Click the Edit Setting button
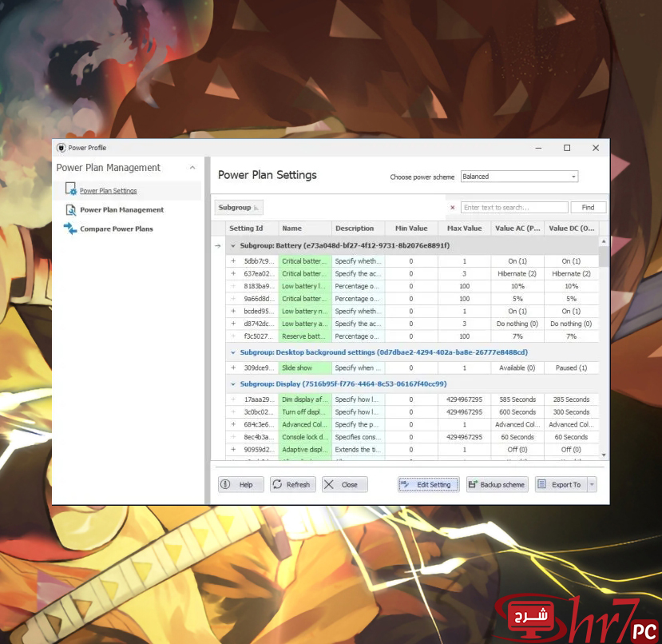The height and width of the screenshot is (644, 662). click(429, 485)
